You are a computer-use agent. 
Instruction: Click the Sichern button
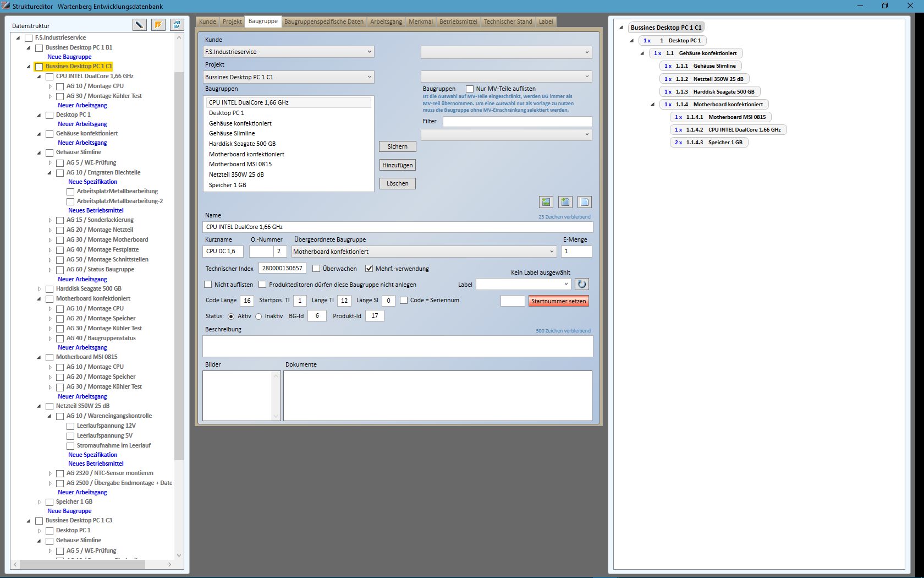397,146
